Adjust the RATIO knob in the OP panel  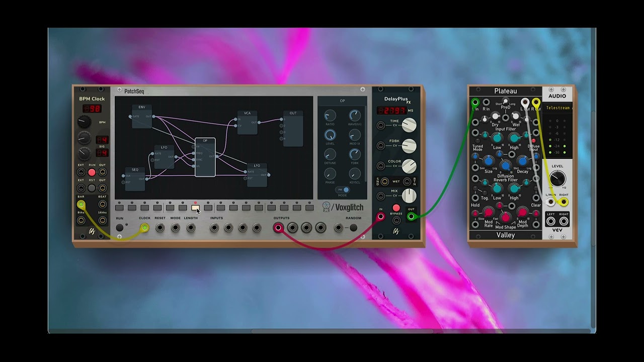(330, 115)
